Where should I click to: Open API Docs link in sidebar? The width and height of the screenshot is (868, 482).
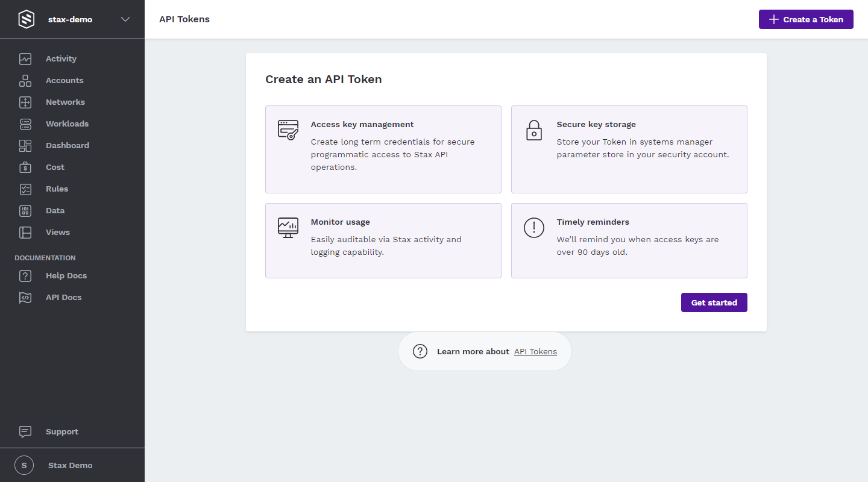pos(63,298)
